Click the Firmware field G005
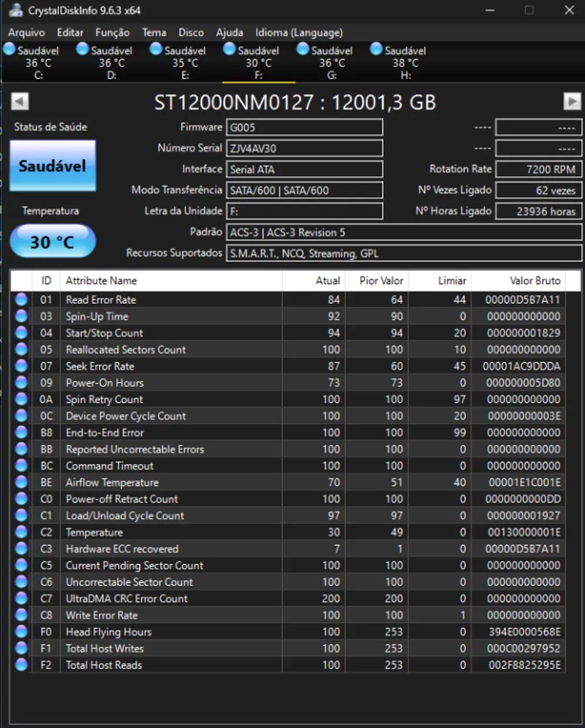The width and height of the screenshot is (585, 728). click(x=304, y=127)
